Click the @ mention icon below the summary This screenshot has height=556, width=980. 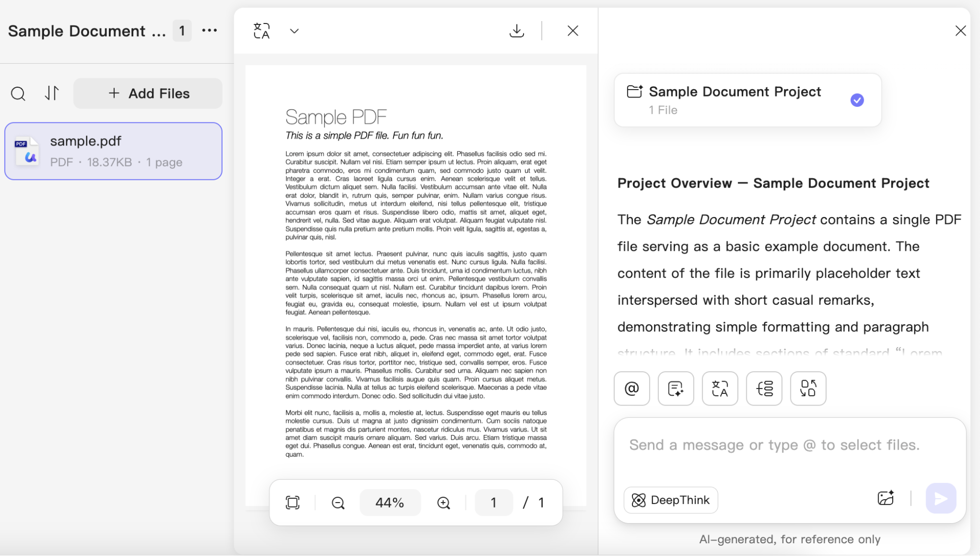pos(631,388)
